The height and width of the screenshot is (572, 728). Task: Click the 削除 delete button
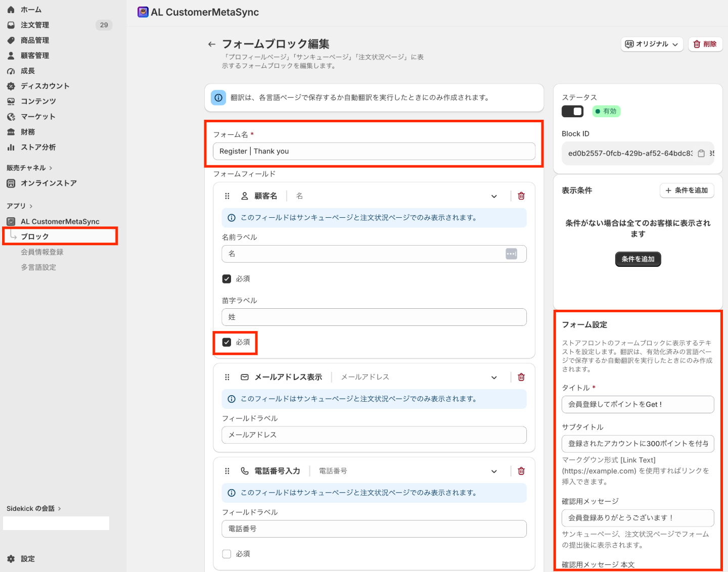point(705,44)
